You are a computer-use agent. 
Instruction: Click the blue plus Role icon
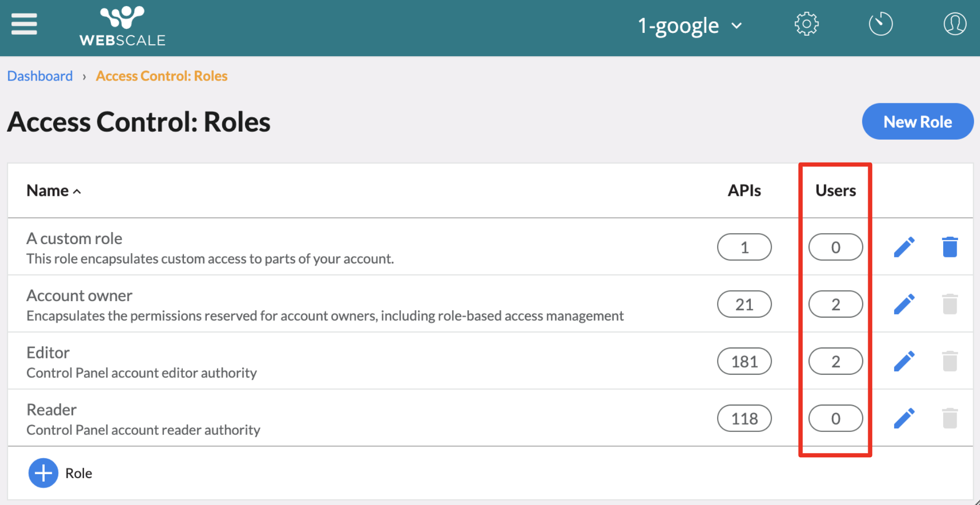coord(43,473)
